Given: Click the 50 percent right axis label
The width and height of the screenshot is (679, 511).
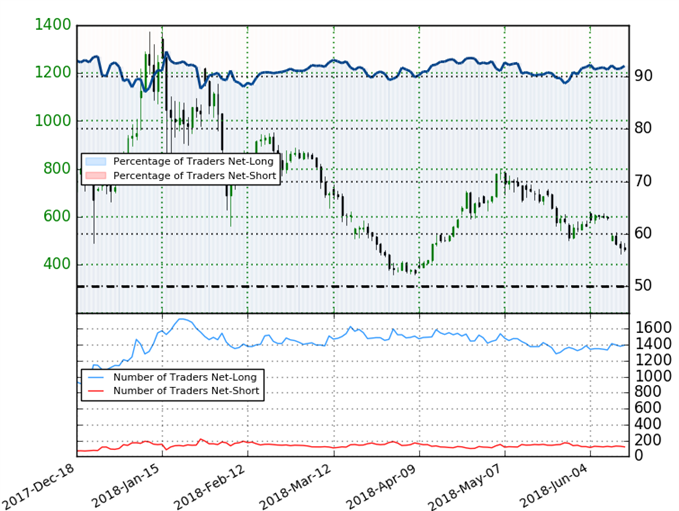Looking at the screenshot, I should pyautogui.click(x=643, y=286).
